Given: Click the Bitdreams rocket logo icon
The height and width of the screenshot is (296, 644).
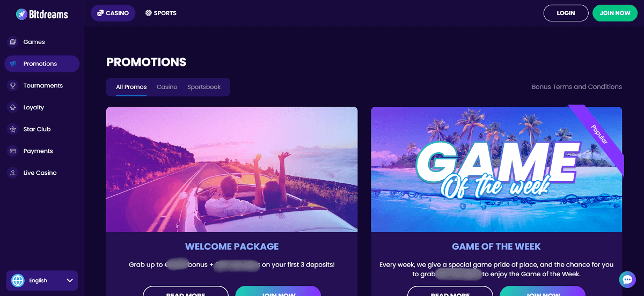Looking at the screenshot, I should [x=21, y=14].
